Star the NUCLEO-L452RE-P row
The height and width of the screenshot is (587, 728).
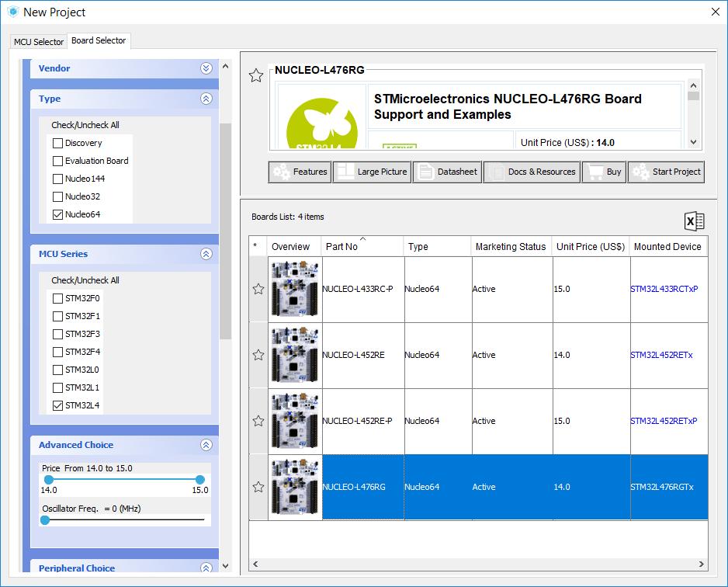pyautogui.click(x=258, y=421)
